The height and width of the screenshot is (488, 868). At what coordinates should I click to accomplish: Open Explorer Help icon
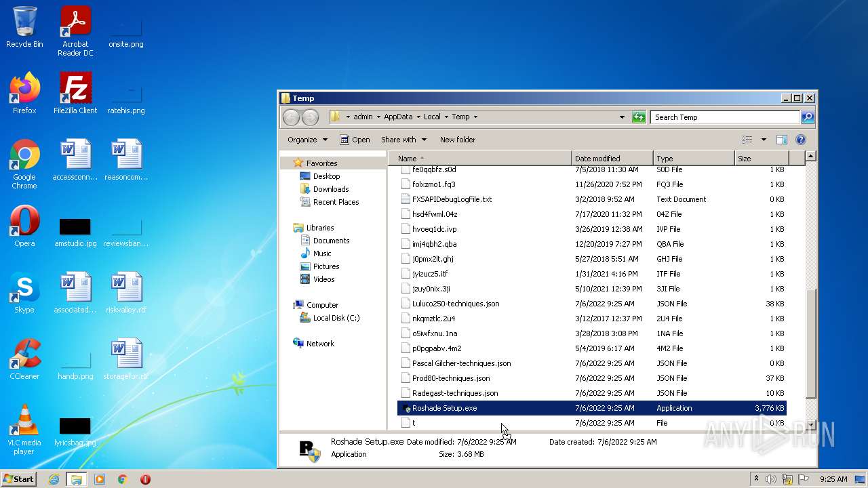point(800,140)
